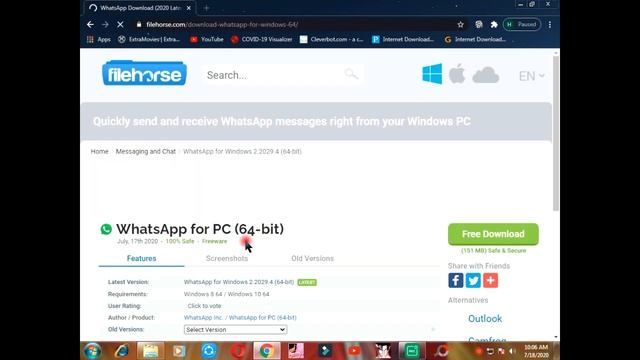Launch Internet Explorer from the taskbar
The width and height of the screenshot is (640, 360).
(122, 351)
